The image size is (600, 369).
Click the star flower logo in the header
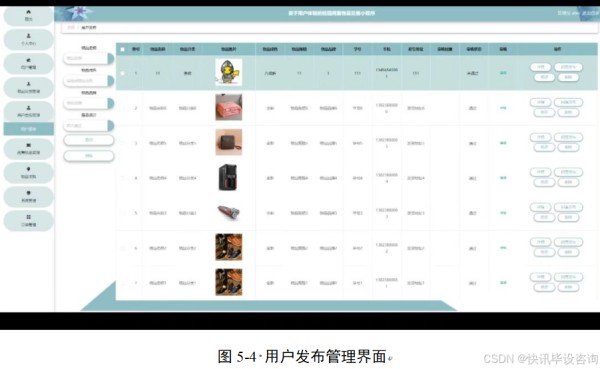pos(79,13)
